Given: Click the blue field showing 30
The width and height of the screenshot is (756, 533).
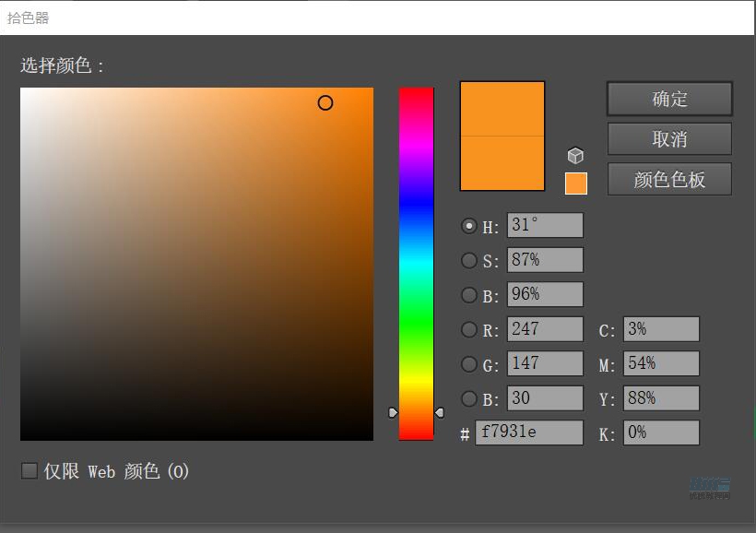Looking at the screenshot, I should (545, 398).
